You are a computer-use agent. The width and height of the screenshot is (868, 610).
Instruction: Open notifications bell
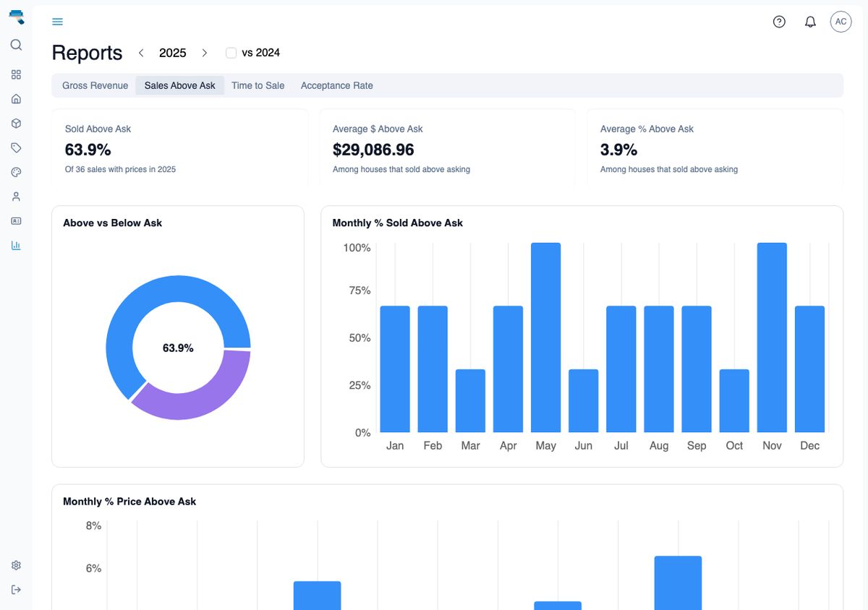[810, 22]
